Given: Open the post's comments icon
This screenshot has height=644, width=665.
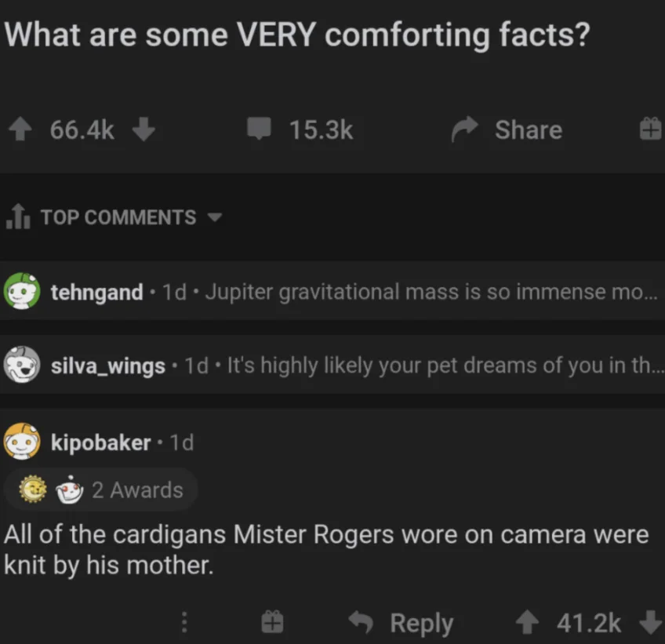Looking at the screenshot, I should click(260, 129).
